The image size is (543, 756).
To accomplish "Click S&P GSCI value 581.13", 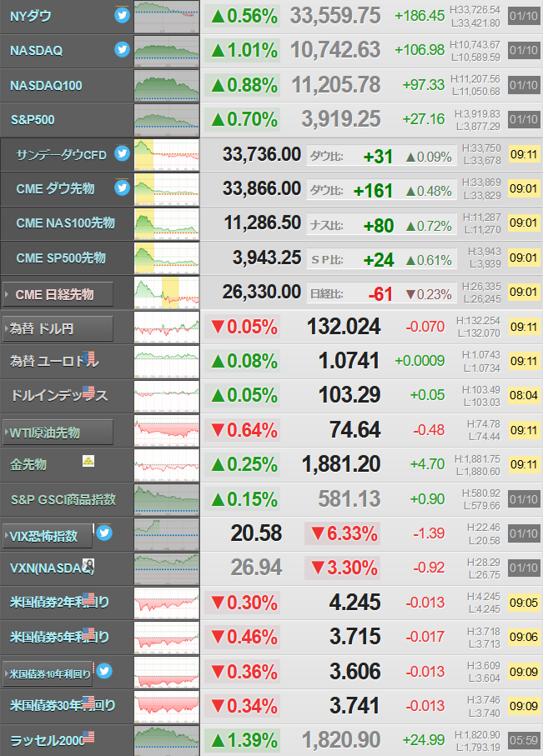I will click(x=349, y=499).
